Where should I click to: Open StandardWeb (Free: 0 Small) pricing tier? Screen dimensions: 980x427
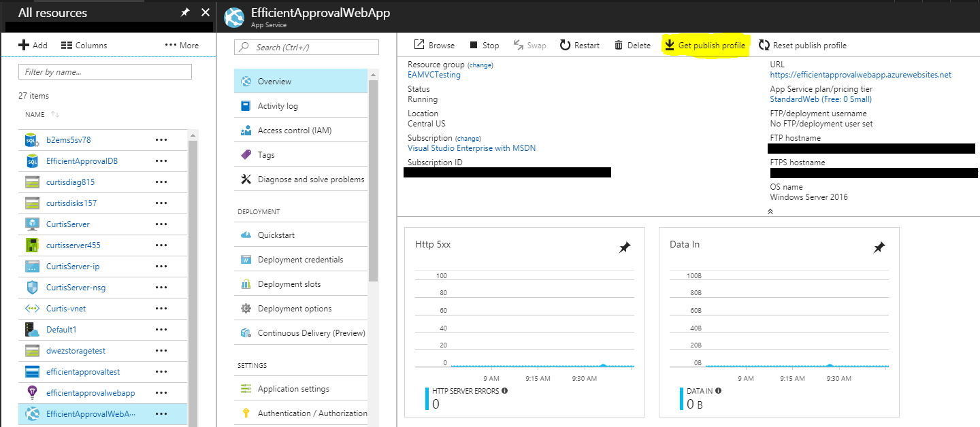point(821,99)
